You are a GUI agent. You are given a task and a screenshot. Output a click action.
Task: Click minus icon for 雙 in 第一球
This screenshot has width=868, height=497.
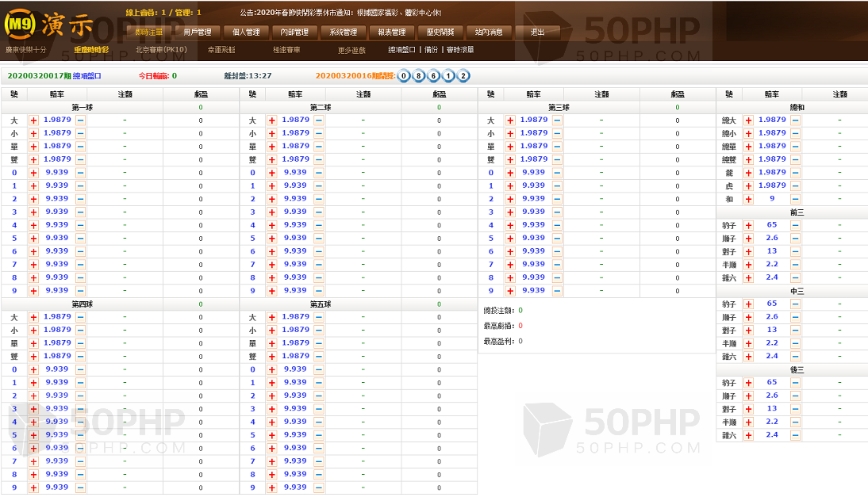[x=81, y=159]
